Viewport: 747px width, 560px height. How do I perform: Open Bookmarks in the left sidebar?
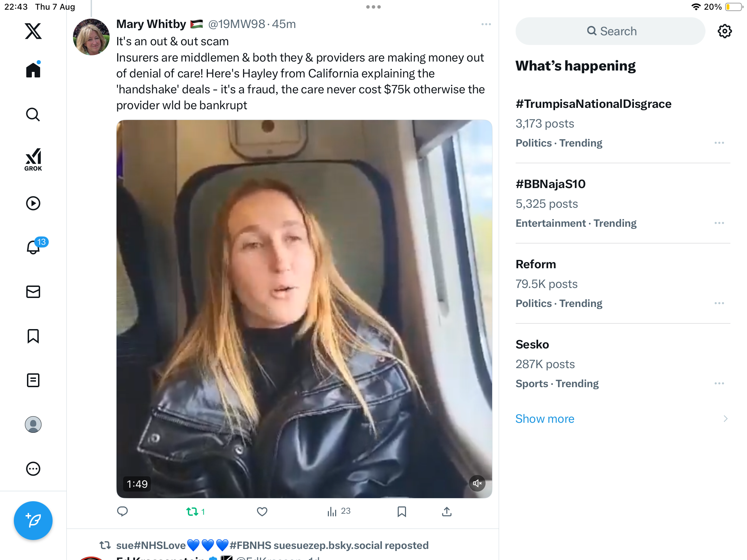point(33,336)
